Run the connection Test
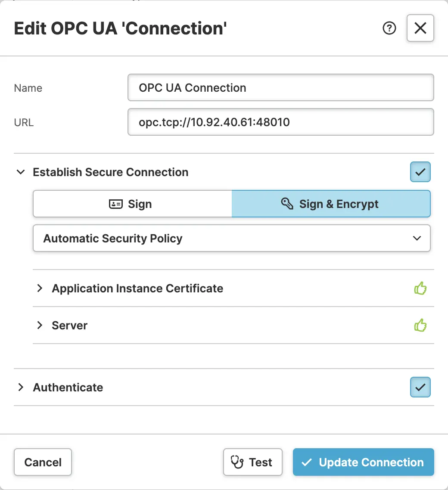 point(252,462)
